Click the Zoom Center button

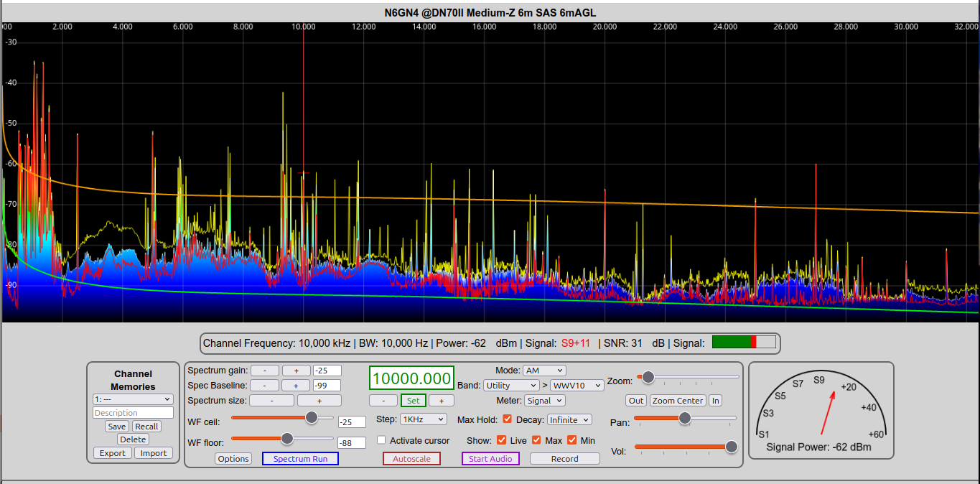click(678, 401)
